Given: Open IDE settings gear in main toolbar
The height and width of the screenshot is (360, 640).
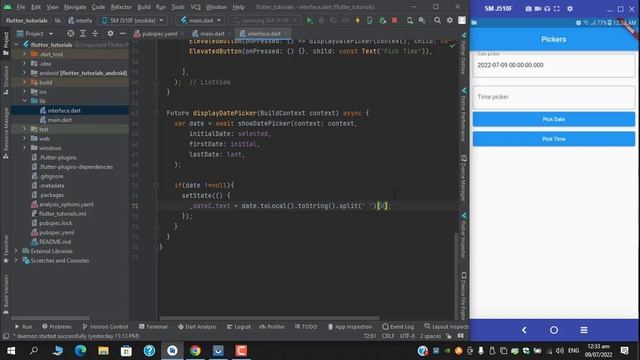Looking at the screenshot, I should click(449, 20).
